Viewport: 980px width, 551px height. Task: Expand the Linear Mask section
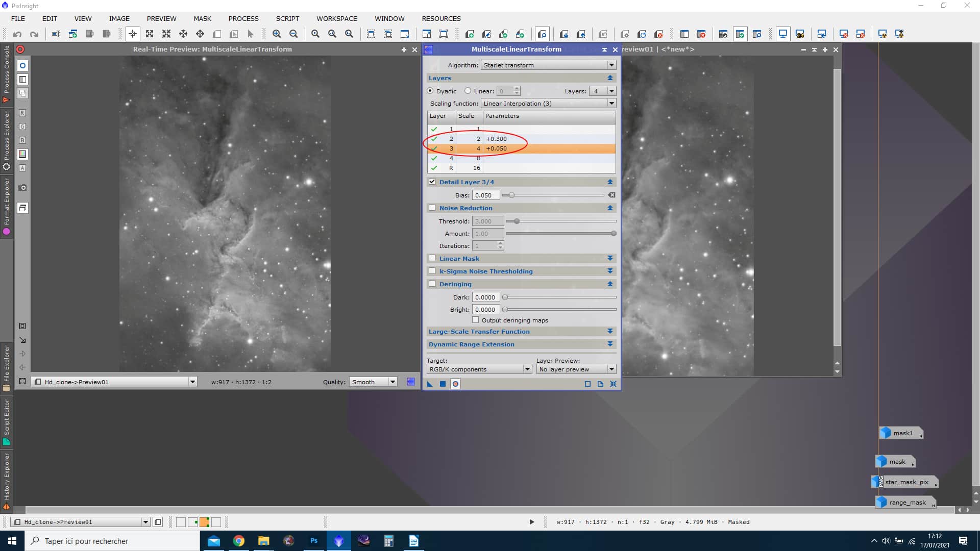coord(610,258)
